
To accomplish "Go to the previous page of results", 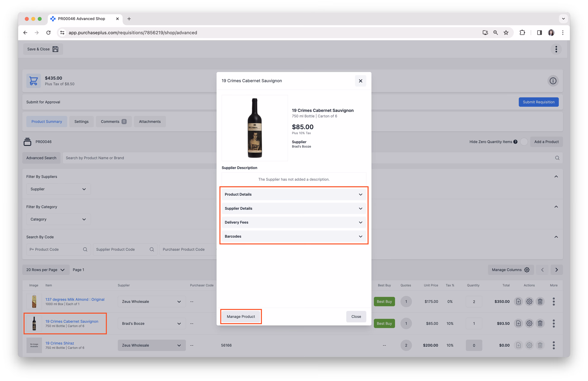I will [x=542, y=270].
